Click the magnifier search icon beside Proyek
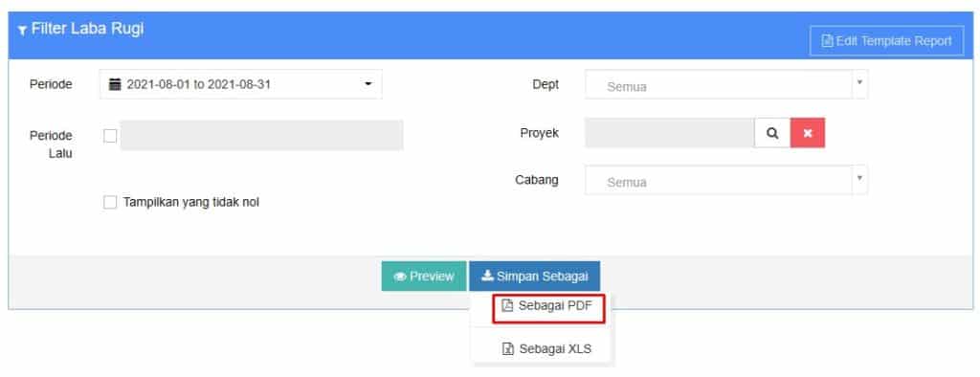Viewport: 980px width, 377px height. pos(772,133)
